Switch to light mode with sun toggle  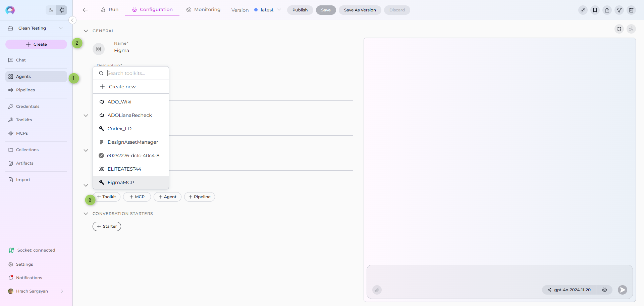pos(62,10)
